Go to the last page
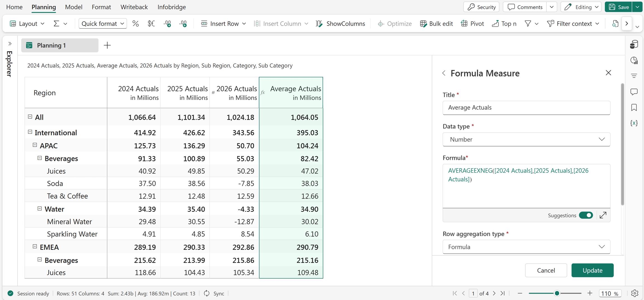The height and width of the screenshot is (300, 644). [x=503, y=293]
